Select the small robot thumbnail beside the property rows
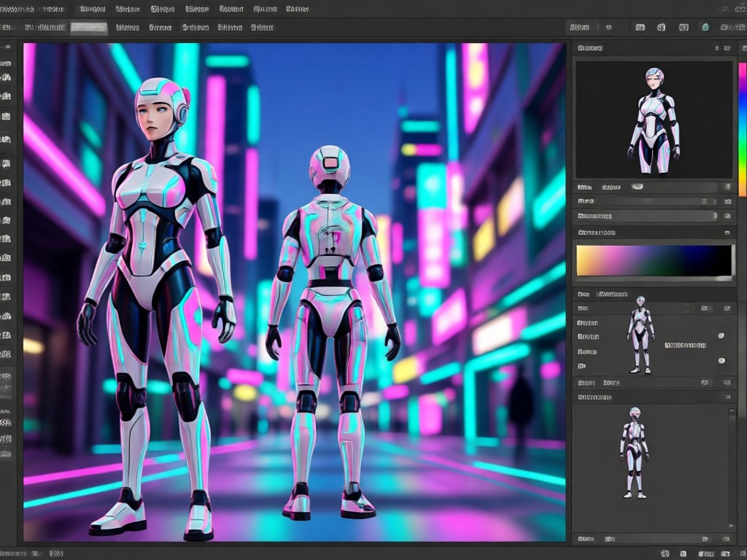Image resolution: width=747 pixels, height=560 pixels. (640, 335)
